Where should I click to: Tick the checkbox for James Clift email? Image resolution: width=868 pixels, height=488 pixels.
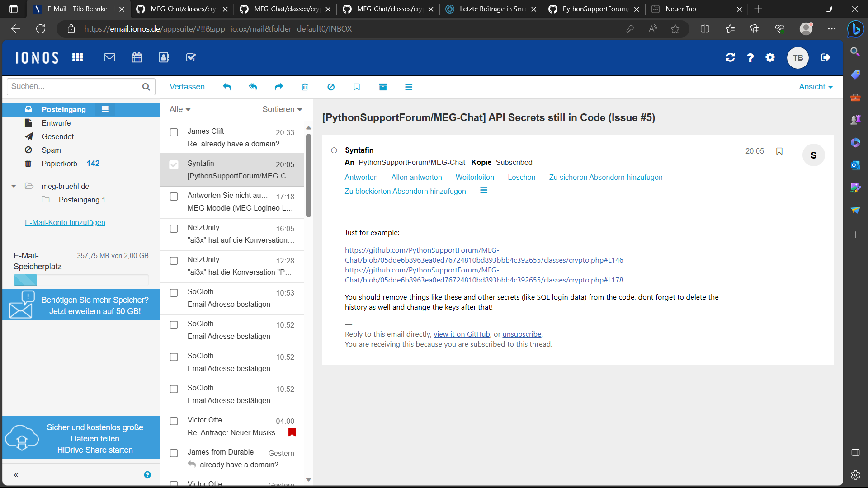[174, 132]
